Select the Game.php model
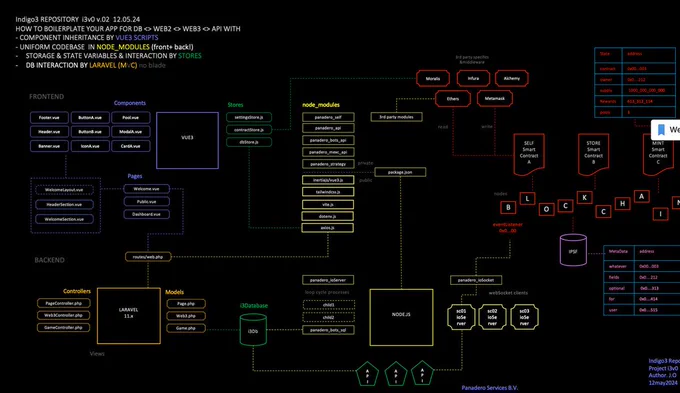Image resolution: width=680 pixels, height=393 pixels. pyautogui.click(x=186, y=328)
